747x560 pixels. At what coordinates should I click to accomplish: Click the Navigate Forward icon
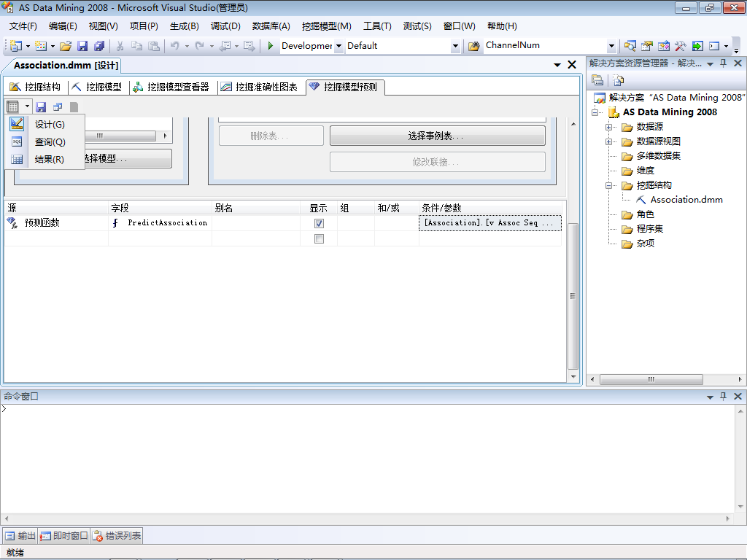[249, 46]
